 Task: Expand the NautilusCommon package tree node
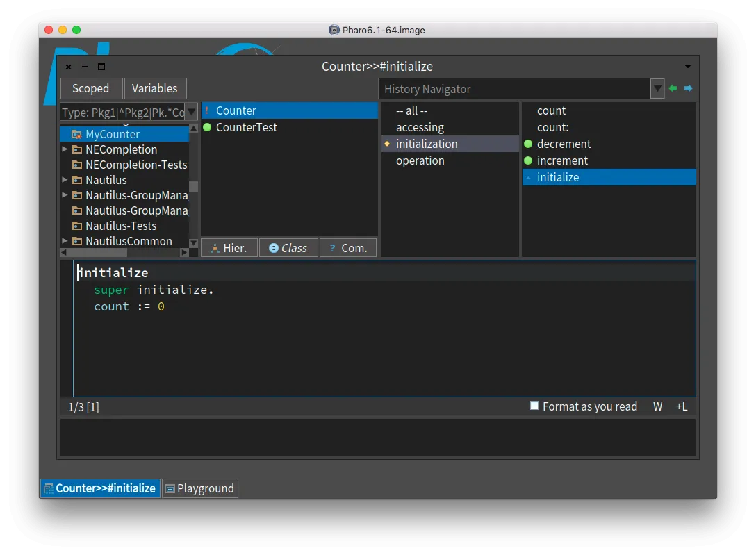[65, 241]
